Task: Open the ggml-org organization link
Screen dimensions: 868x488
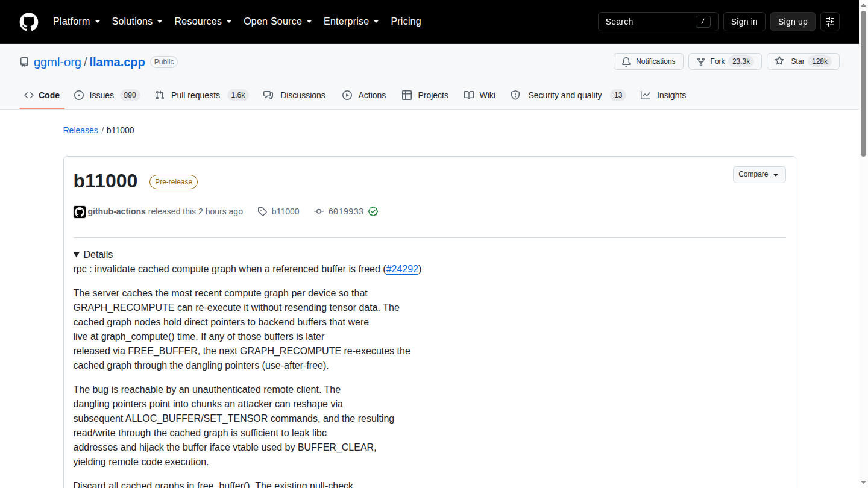Action: [57, 62]
